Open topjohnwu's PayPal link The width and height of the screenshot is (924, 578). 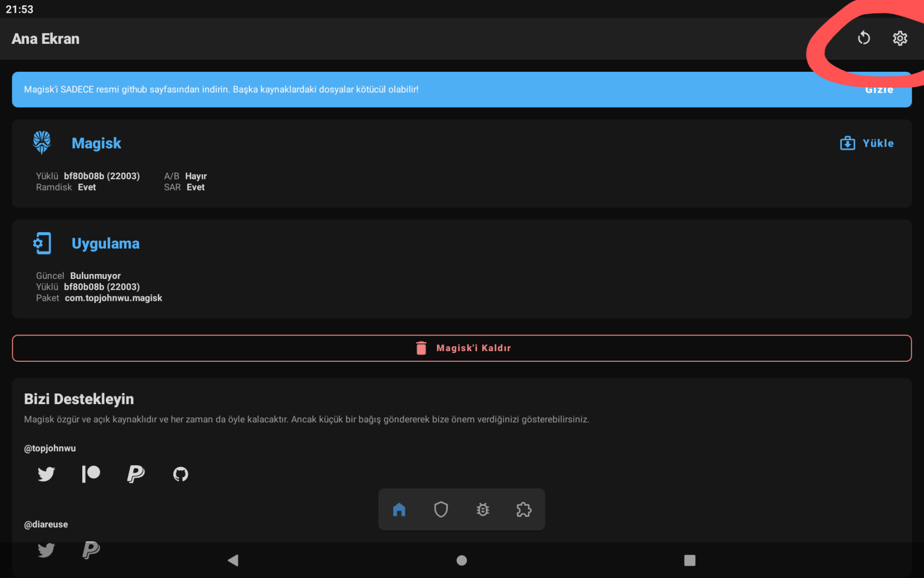coord(136,474)
